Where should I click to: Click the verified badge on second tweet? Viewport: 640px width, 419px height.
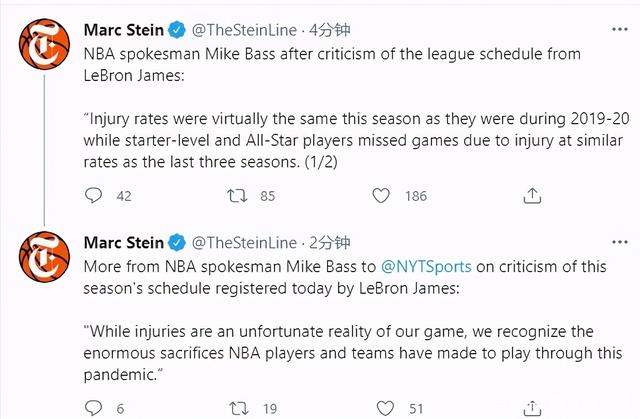176,243
